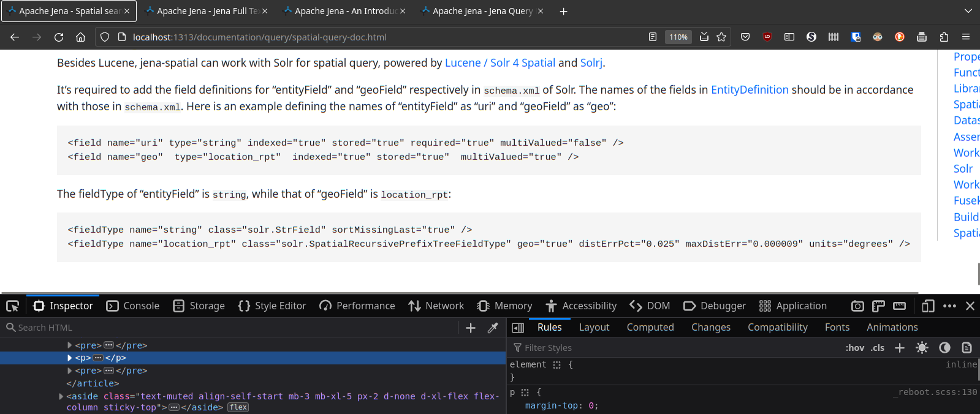This screenshot has width=980, height=414.
Task: Toggle the 3-pane inspector layout
Action: pos(518,328)
